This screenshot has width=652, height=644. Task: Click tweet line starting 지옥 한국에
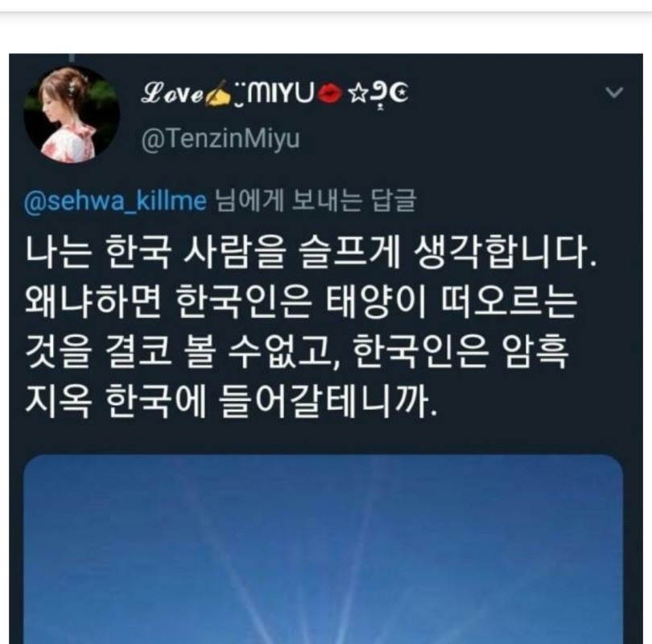coord(231,402)
